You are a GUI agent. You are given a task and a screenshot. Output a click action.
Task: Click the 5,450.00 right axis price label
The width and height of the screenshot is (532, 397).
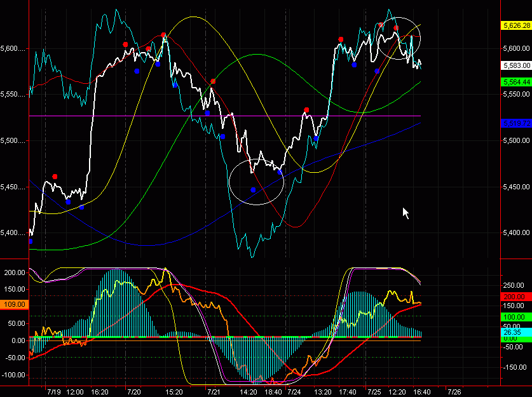pyautogui.click(x=516, y=187)
